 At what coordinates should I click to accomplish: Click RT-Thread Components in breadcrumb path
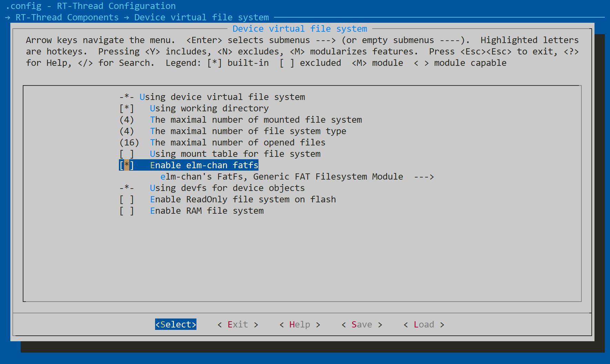pos(67,17)
